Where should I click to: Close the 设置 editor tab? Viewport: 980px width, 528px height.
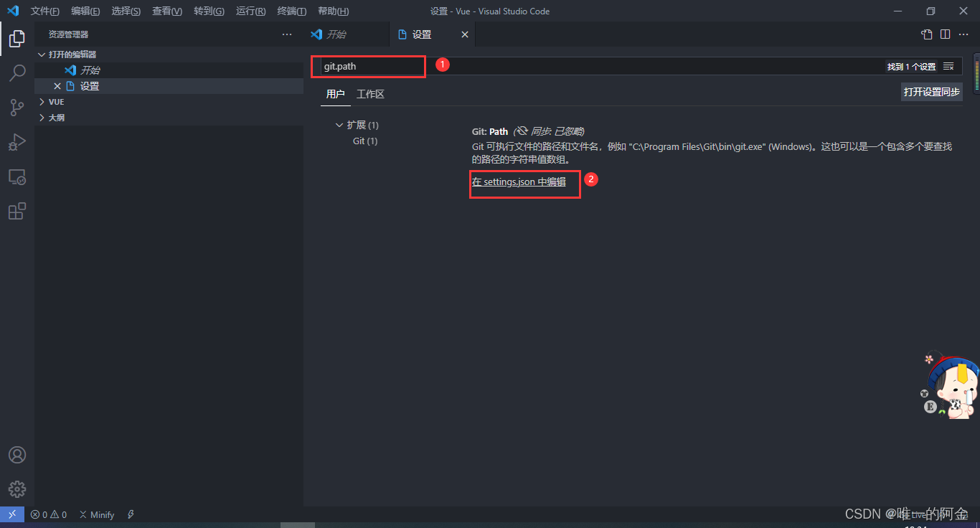coord(465,34)
